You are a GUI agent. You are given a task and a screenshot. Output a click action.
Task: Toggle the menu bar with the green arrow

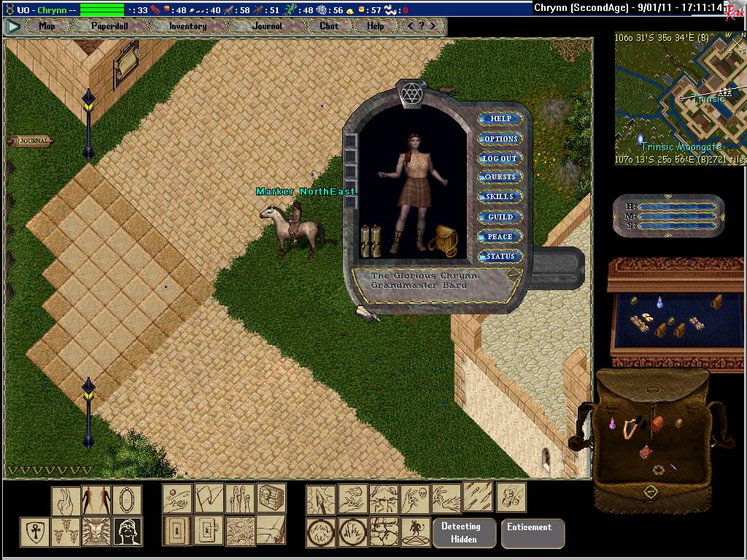coord(13,26)
